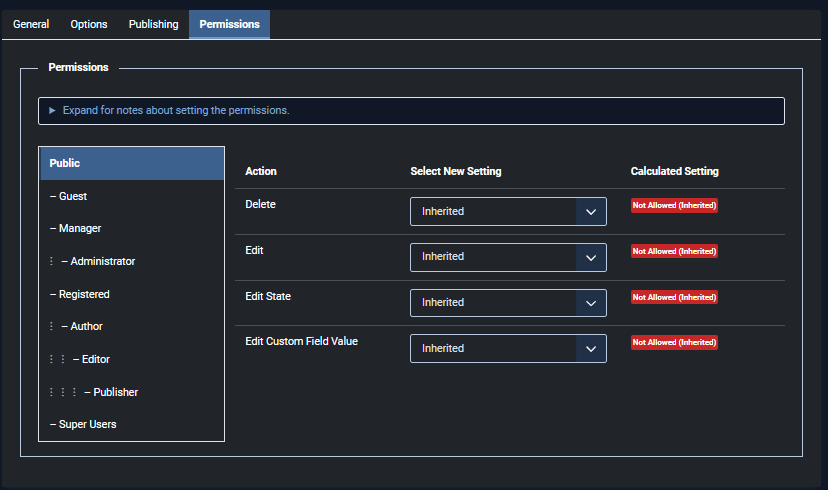The width and height of the screenshot is (828, 490).
Task: Open Edit Custom Field Value dropdown
Action: point(508,349)
